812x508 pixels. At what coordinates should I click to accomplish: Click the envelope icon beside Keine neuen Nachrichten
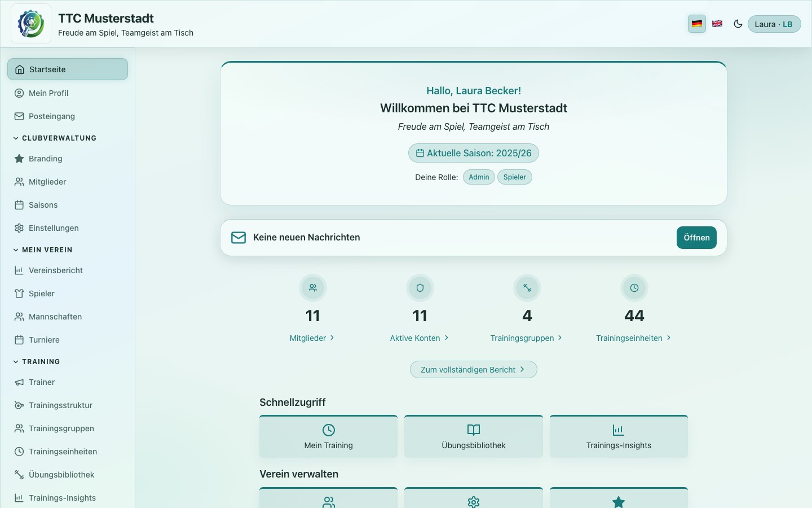[x=239, y=238]
